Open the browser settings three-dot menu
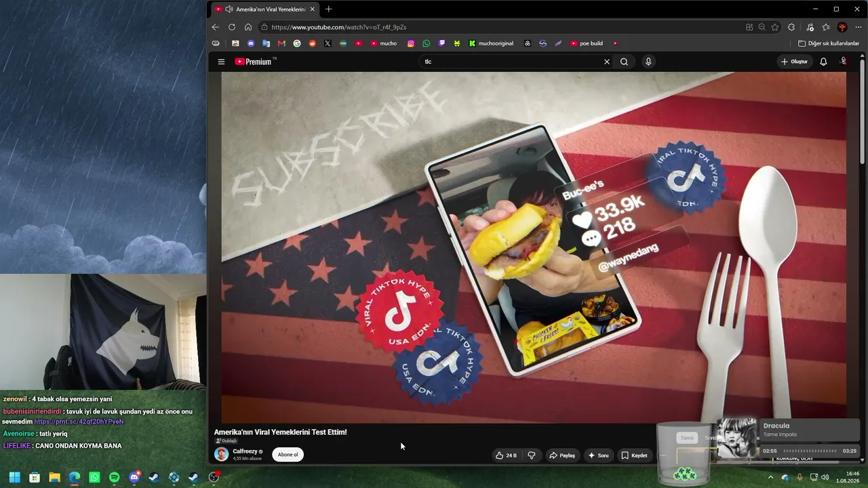This screenshot has height=488, width=868. 859,27
